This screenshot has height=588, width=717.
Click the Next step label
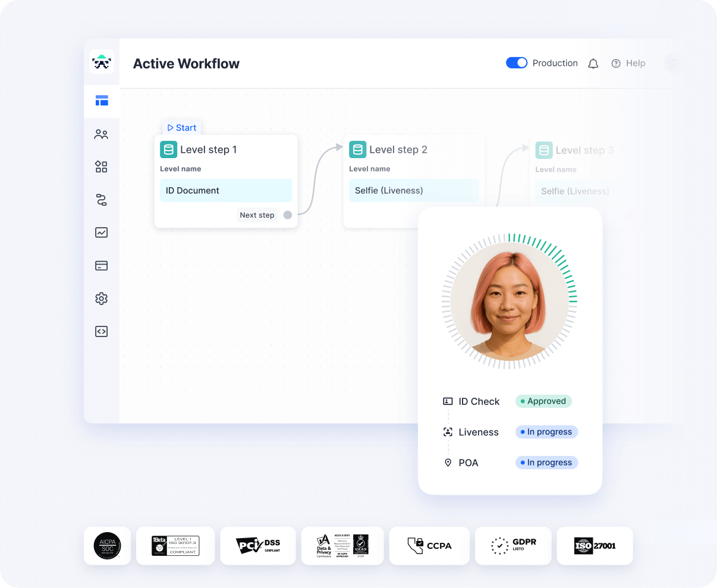coord(257,215)
